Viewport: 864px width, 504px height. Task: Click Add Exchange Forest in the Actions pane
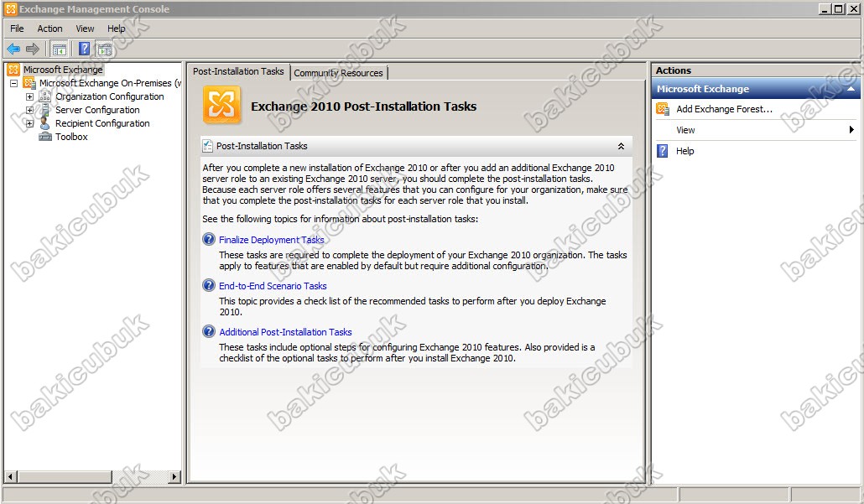pyautogui.click(x=724, y=109)
